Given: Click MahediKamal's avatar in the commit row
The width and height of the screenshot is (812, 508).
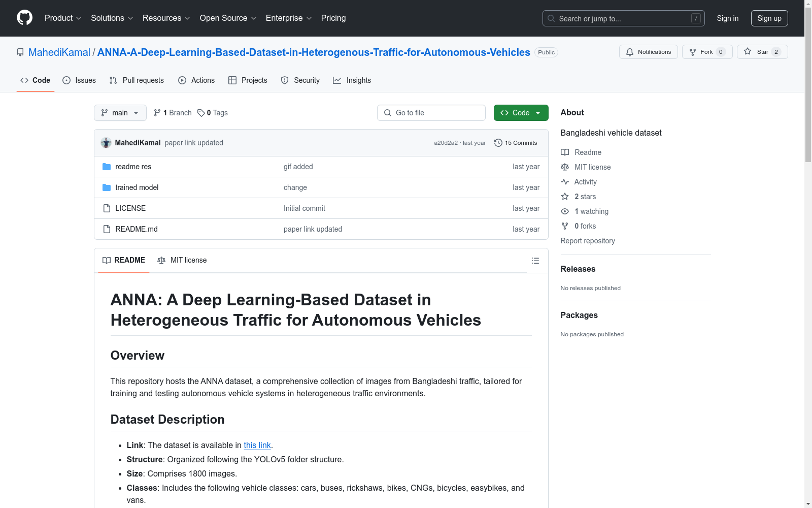Looking at the screenshot, I should point(106,143).
